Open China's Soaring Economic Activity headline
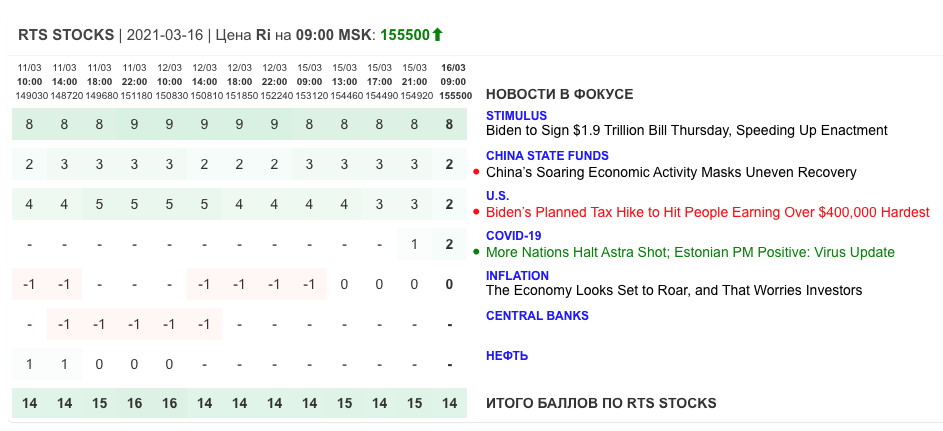Viewport: 943px width, 431px height. (x=671, y=172)
